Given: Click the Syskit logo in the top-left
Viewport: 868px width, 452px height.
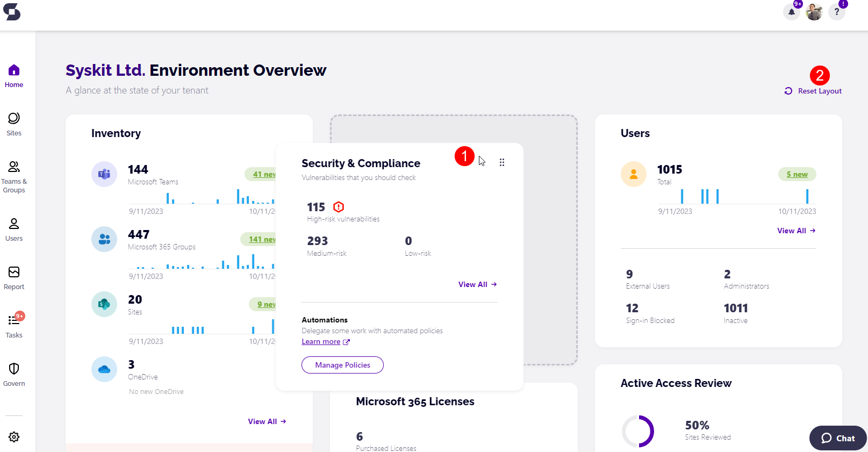Looking at the screenshot, I should pyautogui.click(x=12, y=12).
